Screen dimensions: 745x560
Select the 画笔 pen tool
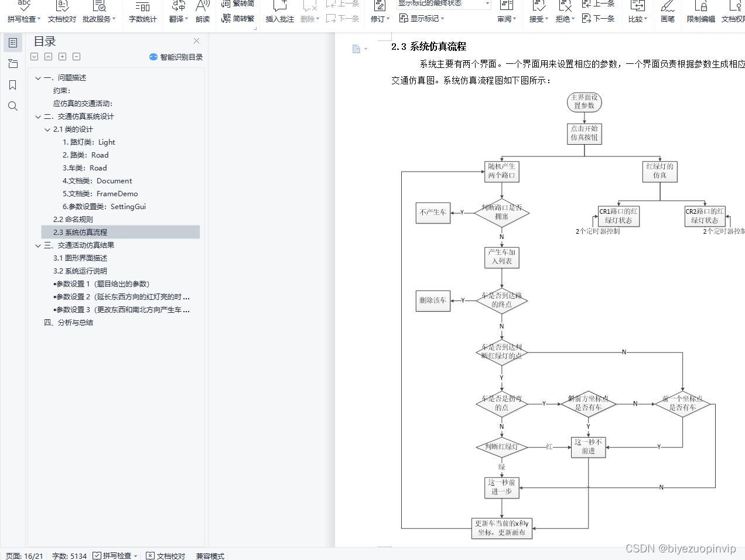[668, 12]
